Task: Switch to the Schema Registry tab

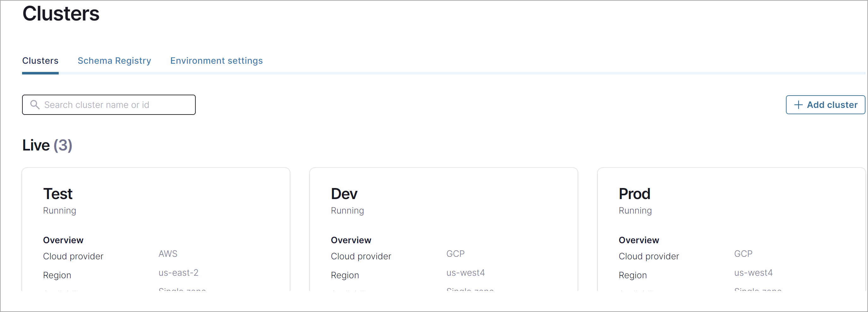Action: pos(114,61)
